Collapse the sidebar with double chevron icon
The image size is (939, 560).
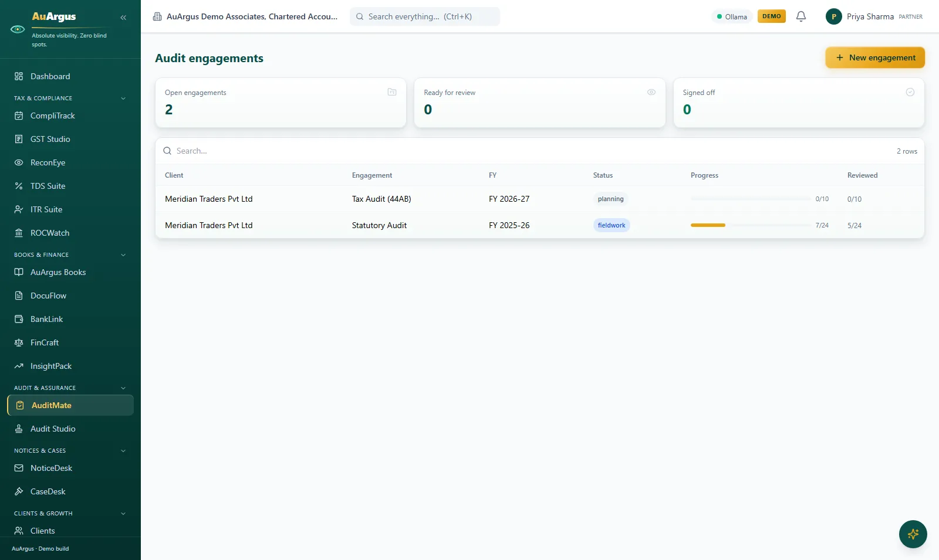click(x=123, y=18)
